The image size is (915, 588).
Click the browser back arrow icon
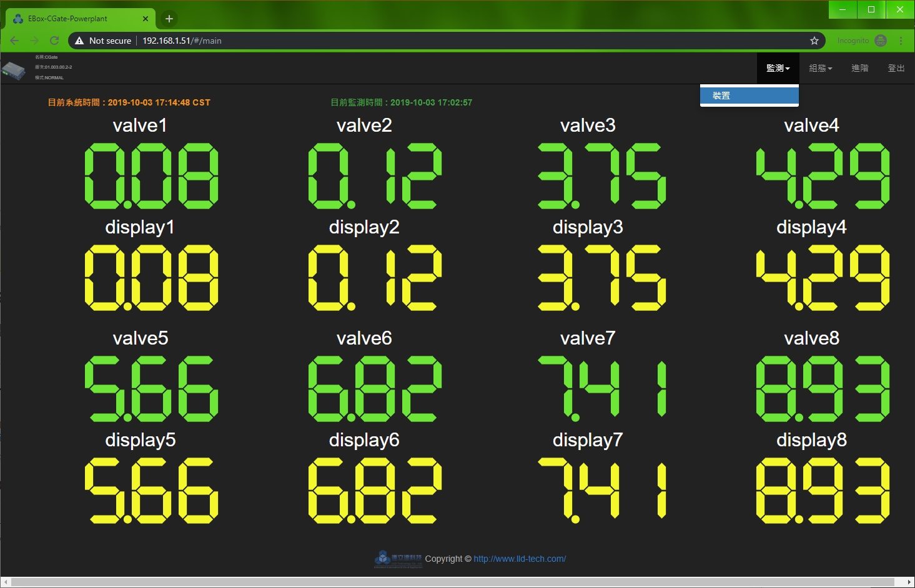[14, 41]
